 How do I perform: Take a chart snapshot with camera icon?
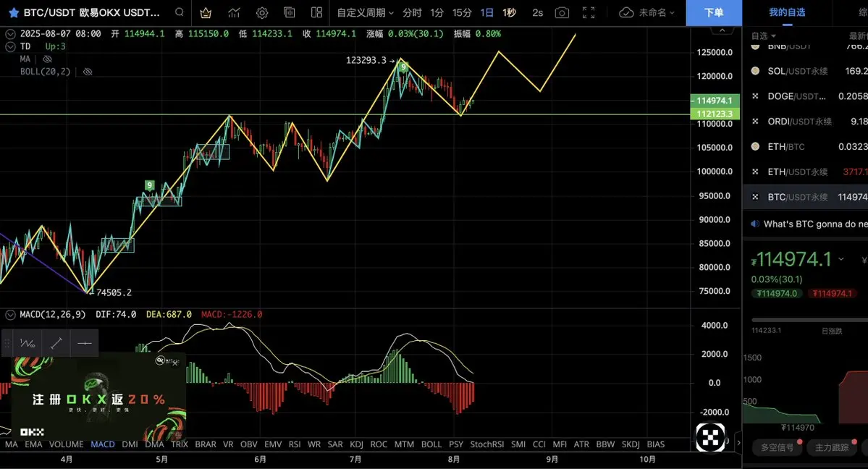tap(562, 13)
